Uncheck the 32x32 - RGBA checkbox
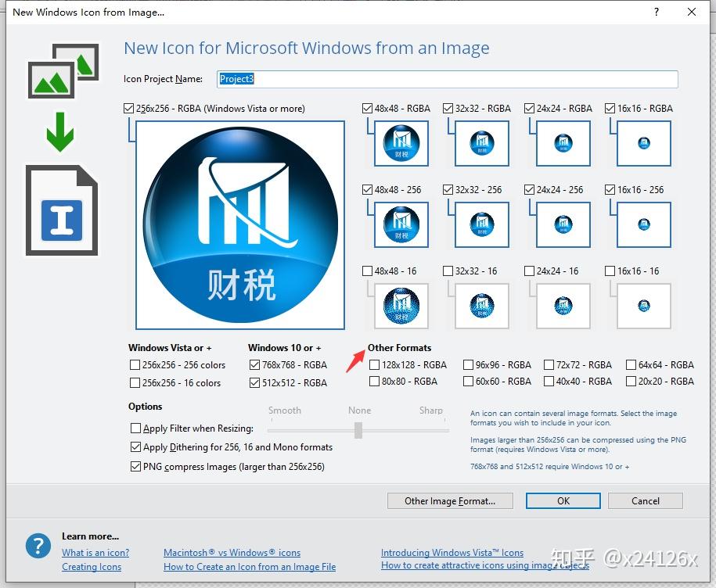This screenshot has height=588, width=716. click(448, 109)
